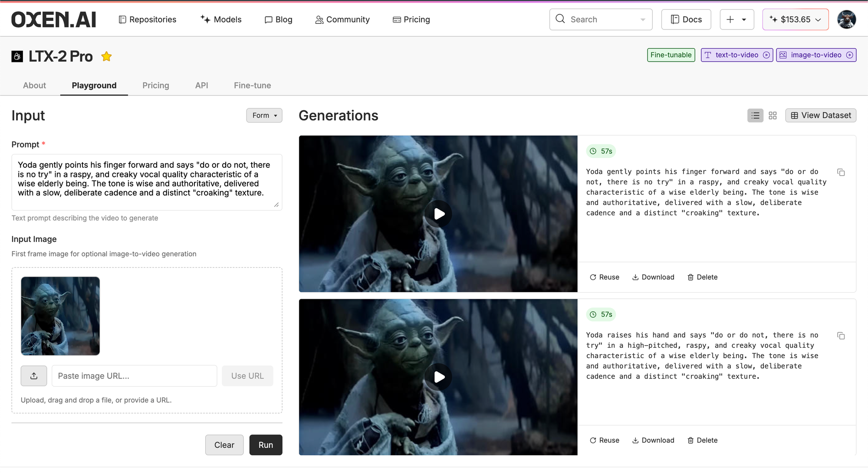Switch to list view layout
Viewport: 868px width, 473px height.
point(755,115)
